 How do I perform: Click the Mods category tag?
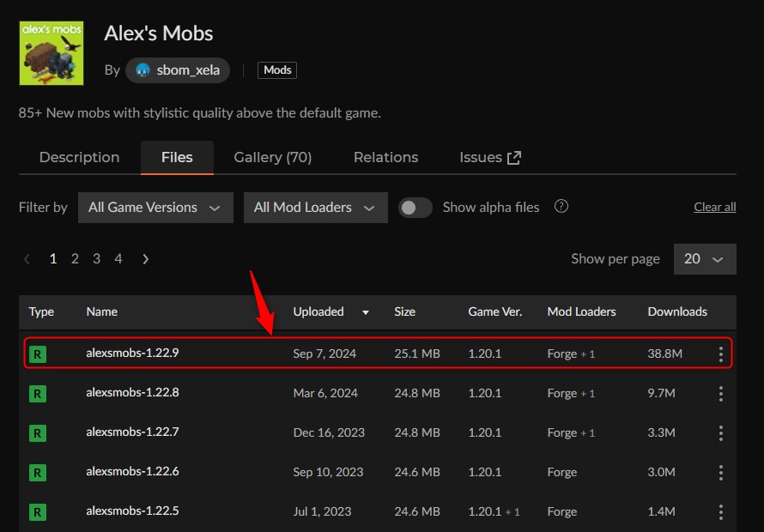pyautogui.click(x=277, y=70)
